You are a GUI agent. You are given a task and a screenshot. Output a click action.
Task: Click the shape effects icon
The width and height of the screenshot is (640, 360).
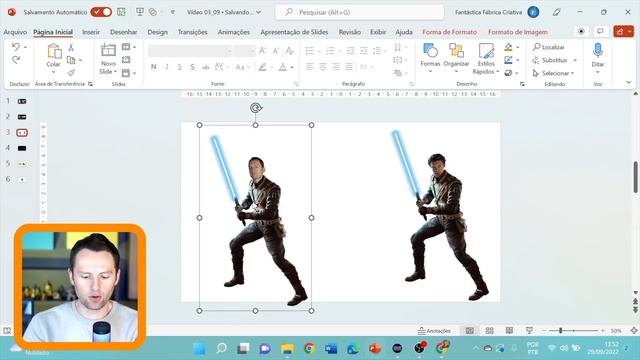coord(508,73)
